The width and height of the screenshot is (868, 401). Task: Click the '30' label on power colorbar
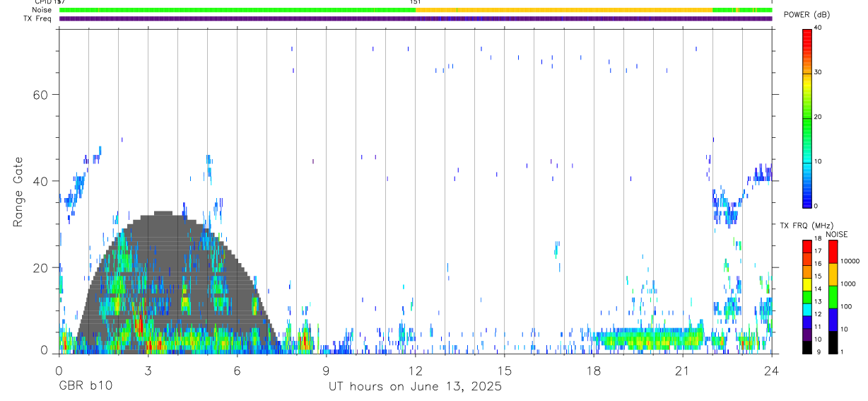click(x=818, y=73)
